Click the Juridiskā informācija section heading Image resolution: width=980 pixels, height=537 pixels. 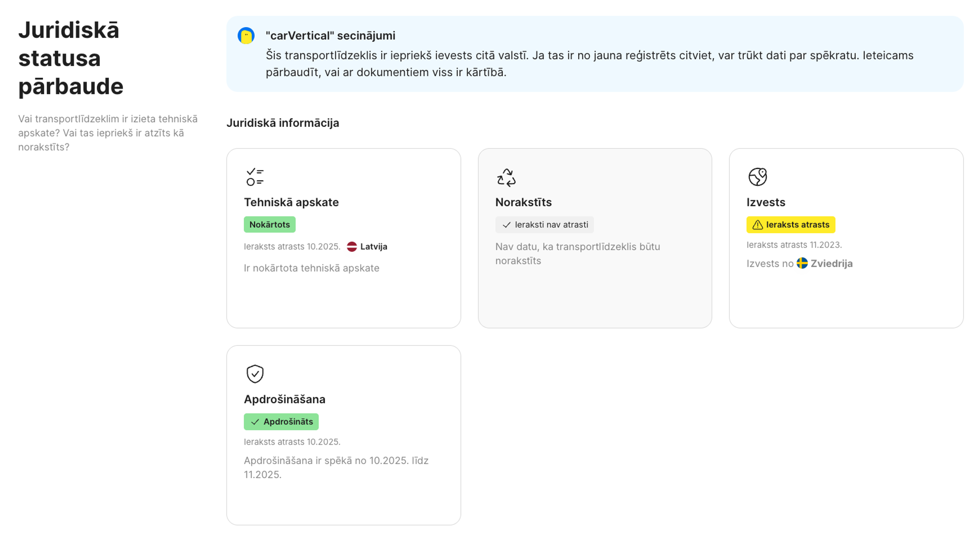[x=282, y=123]
